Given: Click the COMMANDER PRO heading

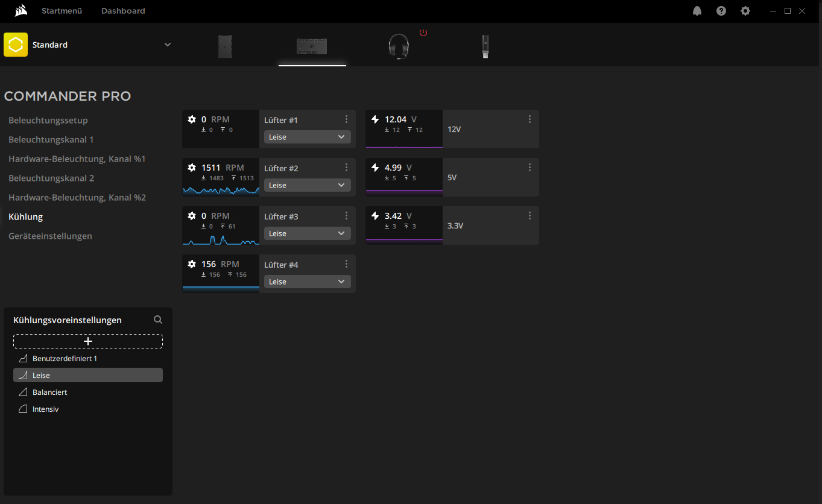Looking at the screenshot, I should tap(68, 96).
